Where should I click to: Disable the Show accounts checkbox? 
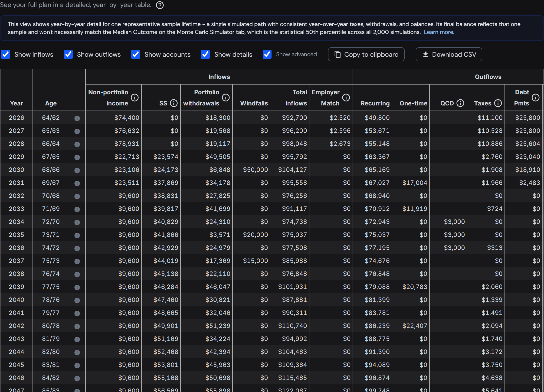click(x=136, y=54)
